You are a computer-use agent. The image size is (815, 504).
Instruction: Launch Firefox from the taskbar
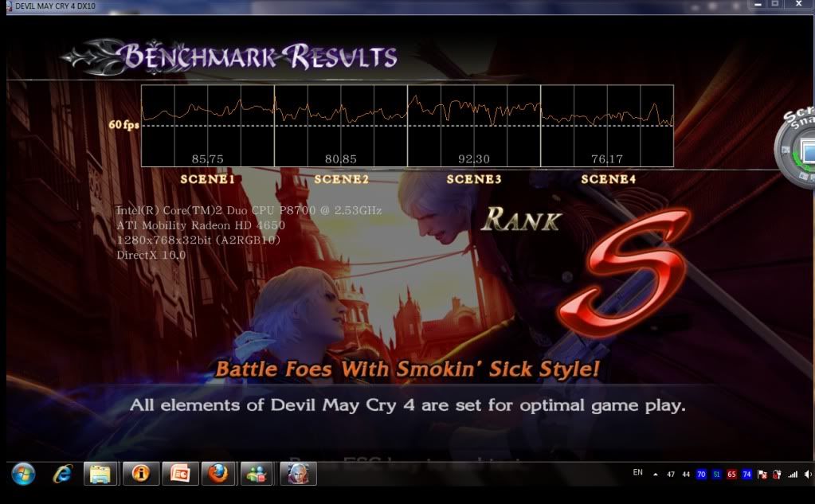(219, 474)
